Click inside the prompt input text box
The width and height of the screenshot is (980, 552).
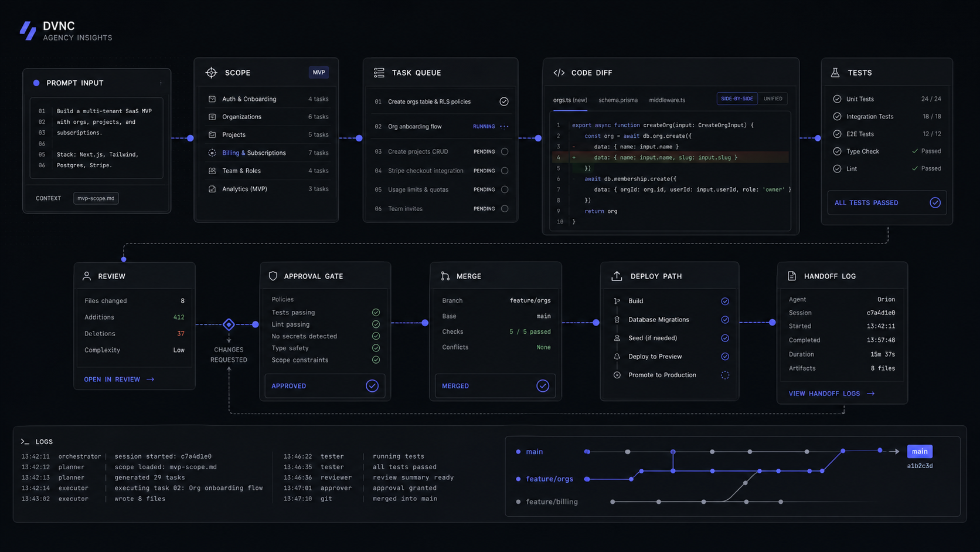(x=97, y=138)
